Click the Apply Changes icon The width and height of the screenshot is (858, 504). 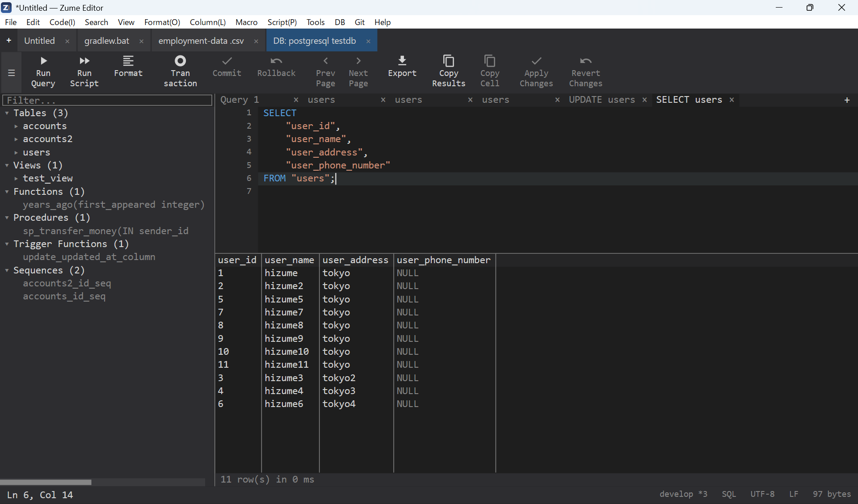point(536,61)
